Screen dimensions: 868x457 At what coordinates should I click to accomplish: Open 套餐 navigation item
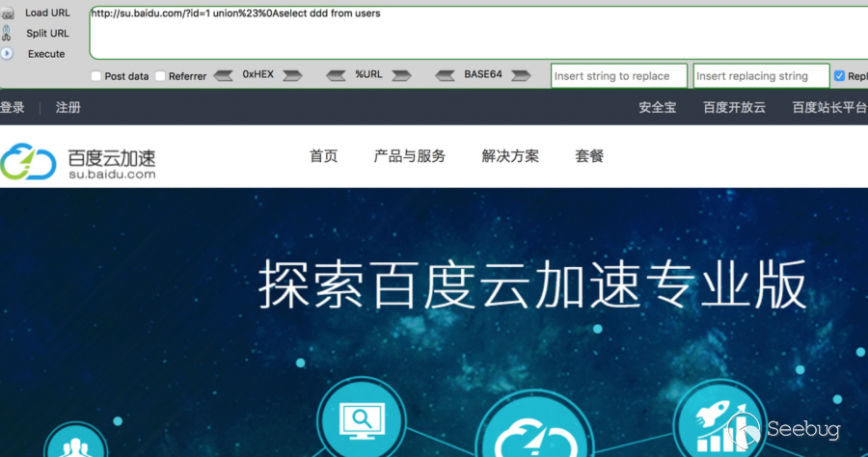click(x=589, y=156)
